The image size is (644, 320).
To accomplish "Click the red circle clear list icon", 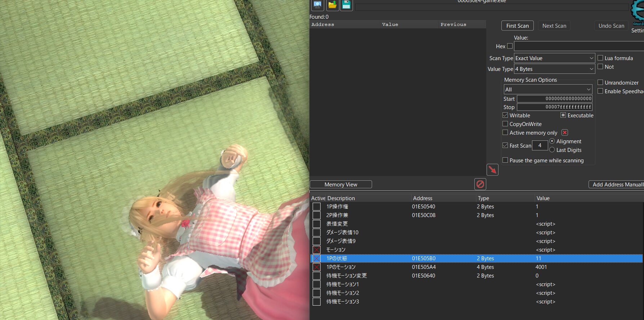I will click(x=480, y=184).
